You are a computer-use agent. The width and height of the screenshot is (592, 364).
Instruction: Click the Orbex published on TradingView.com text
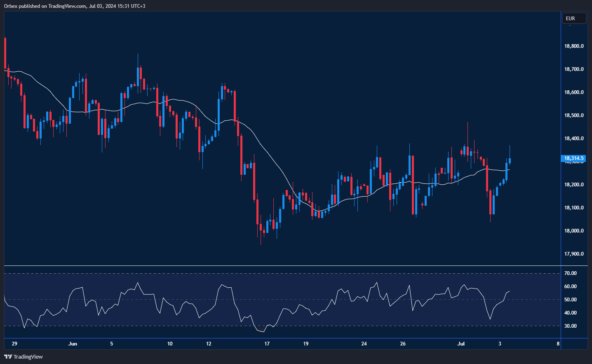[75, 6]
